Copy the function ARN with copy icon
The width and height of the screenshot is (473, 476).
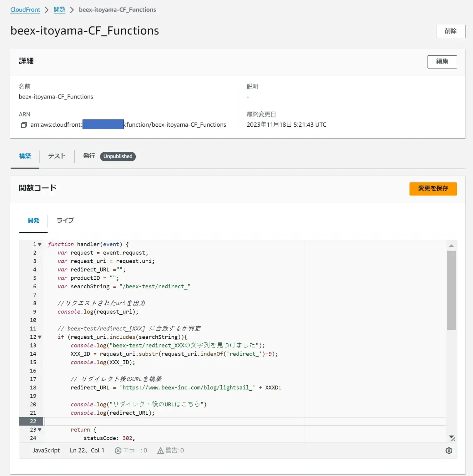[x=24, y=125]
